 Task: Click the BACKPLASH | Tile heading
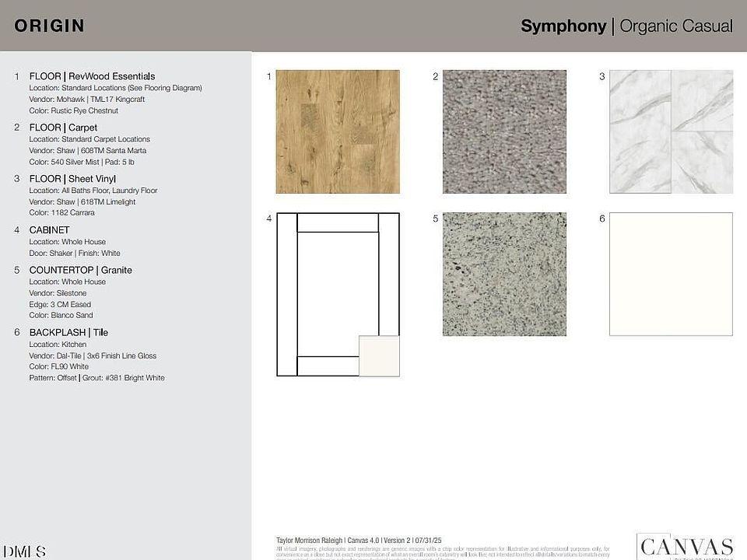point(68,333)
